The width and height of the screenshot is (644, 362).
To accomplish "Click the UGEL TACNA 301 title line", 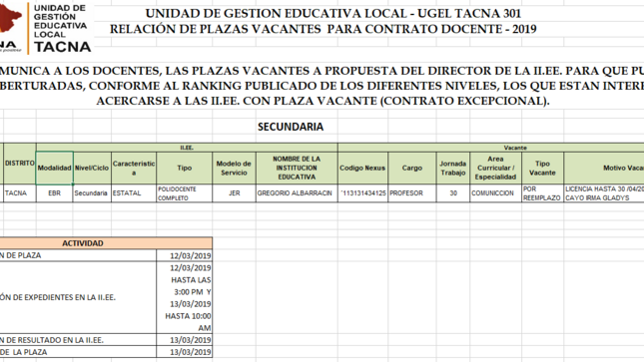I will [x=333, y=14].
